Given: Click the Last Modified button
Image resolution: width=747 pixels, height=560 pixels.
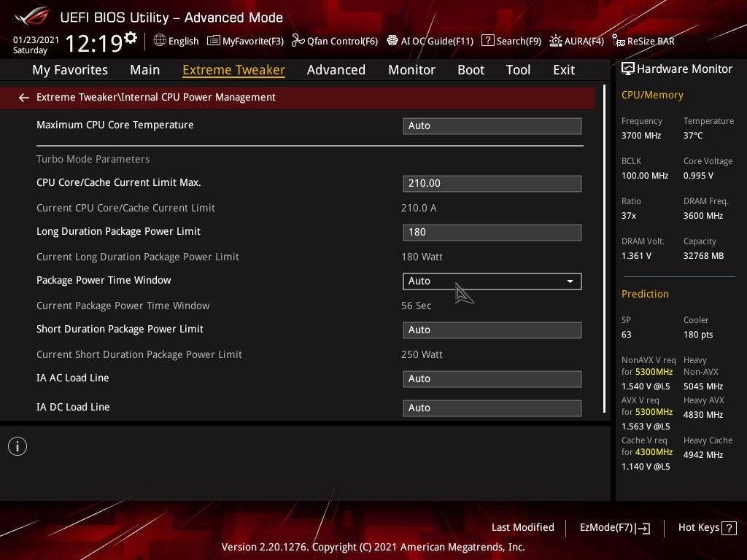Looking at the screenshot, I should tap(522, 527).
